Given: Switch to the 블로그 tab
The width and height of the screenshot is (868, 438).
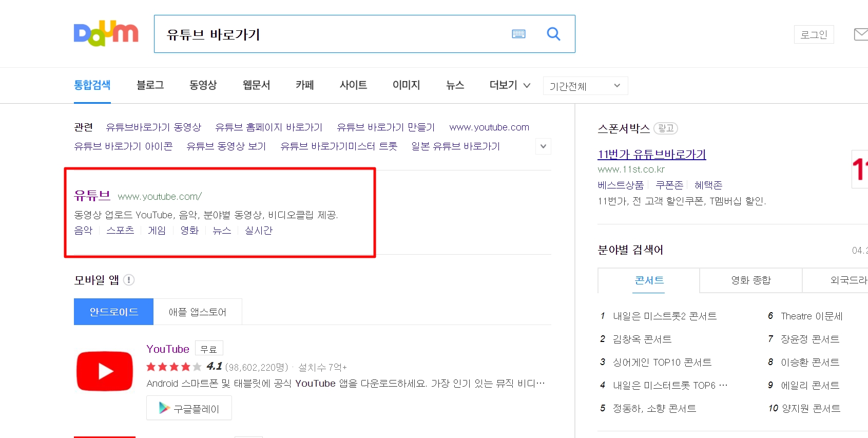Looking at the screenshot, I should pyautogui.click(x=150, y=85).
